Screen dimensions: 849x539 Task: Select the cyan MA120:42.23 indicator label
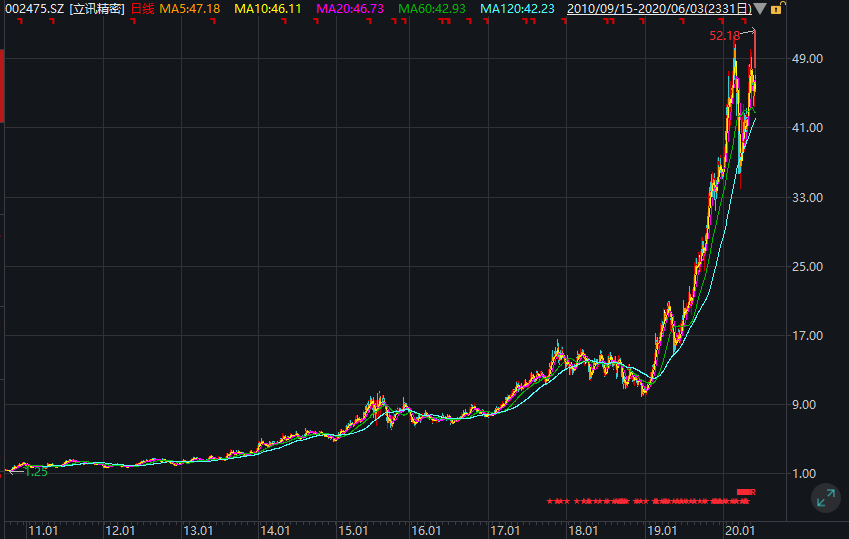[517, 9]
